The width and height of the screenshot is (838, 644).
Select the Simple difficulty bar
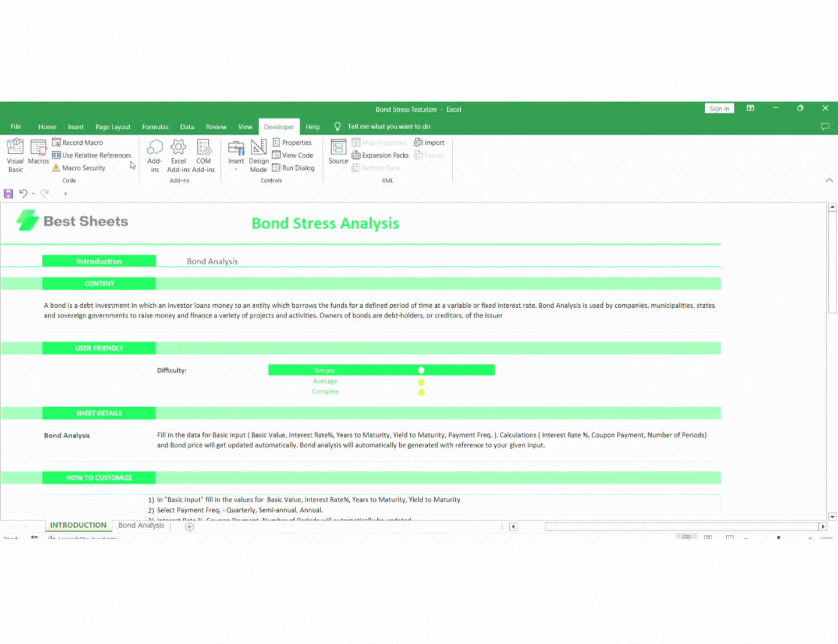point(381,370)
